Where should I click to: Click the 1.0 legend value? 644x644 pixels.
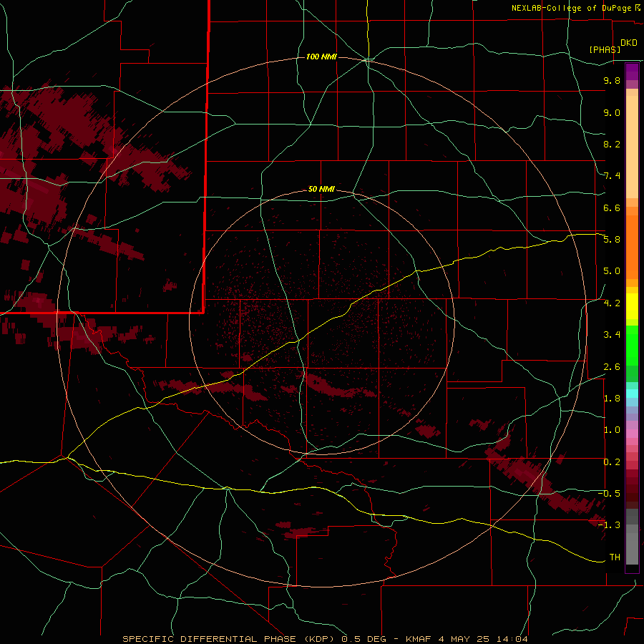(612, 430)
